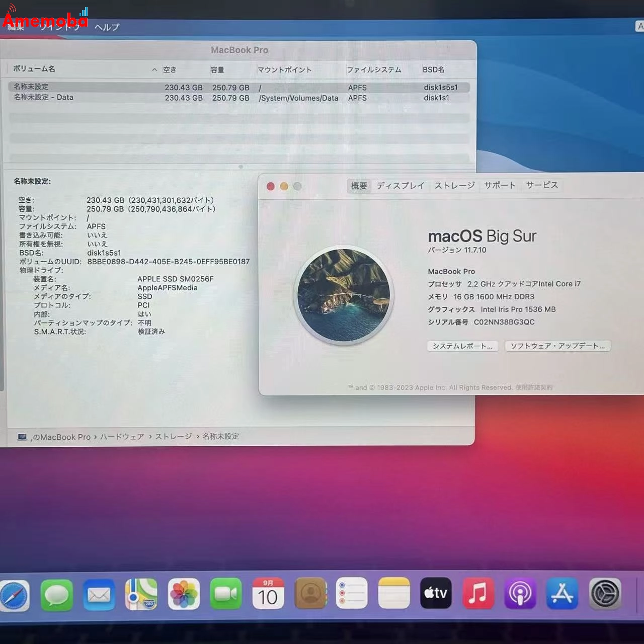Click the システムレポート button

coord(462,346)
